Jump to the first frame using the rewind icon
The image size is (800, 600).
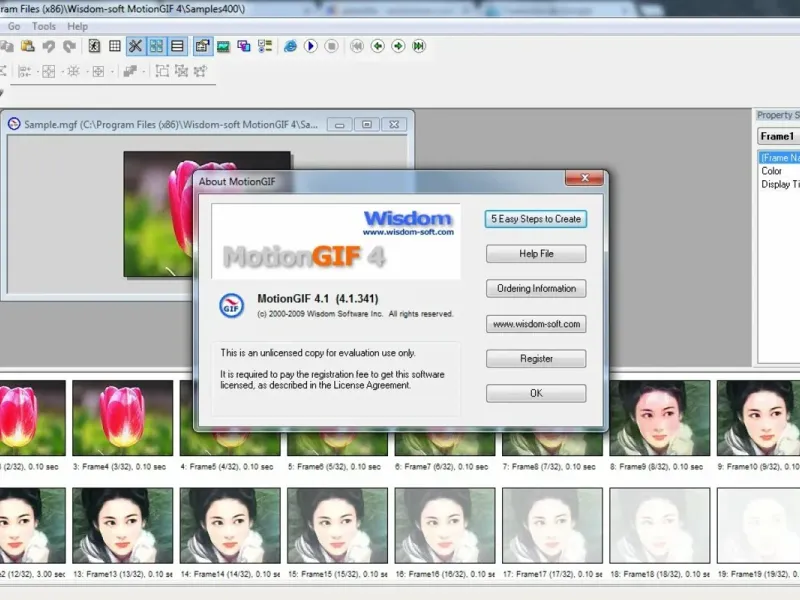pos(357,46)
